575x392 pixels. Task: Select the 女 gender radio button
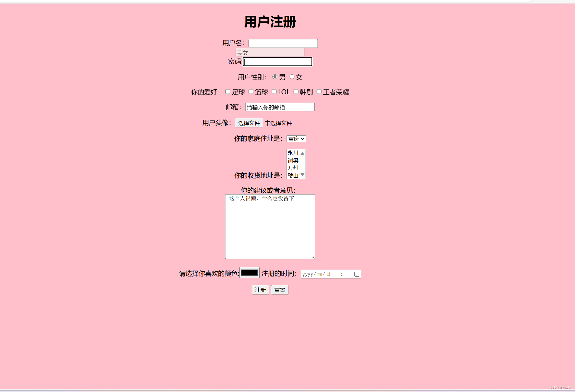[x=292, y=77]
